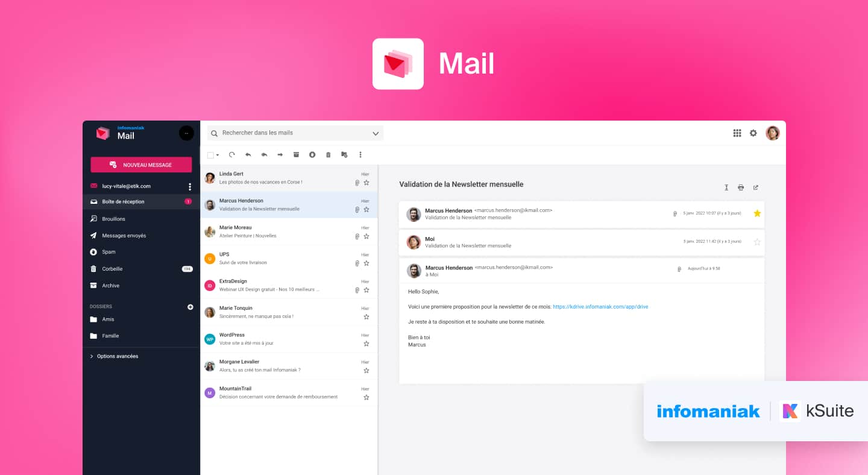Screen dimensions: 868x475
Task: Tick the select-all messages checkbox
Action: [210, 155]
